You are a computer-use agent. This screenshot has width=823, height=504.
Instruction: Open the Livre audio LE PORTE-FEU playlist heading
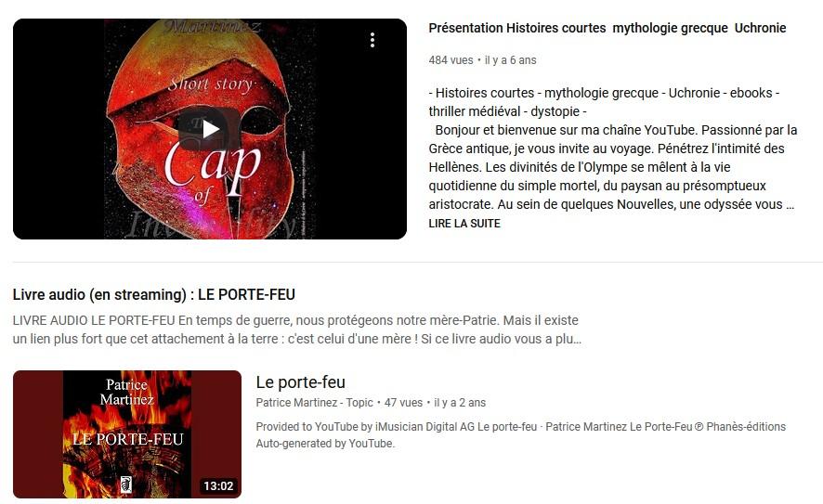click(x=154, y=295)
